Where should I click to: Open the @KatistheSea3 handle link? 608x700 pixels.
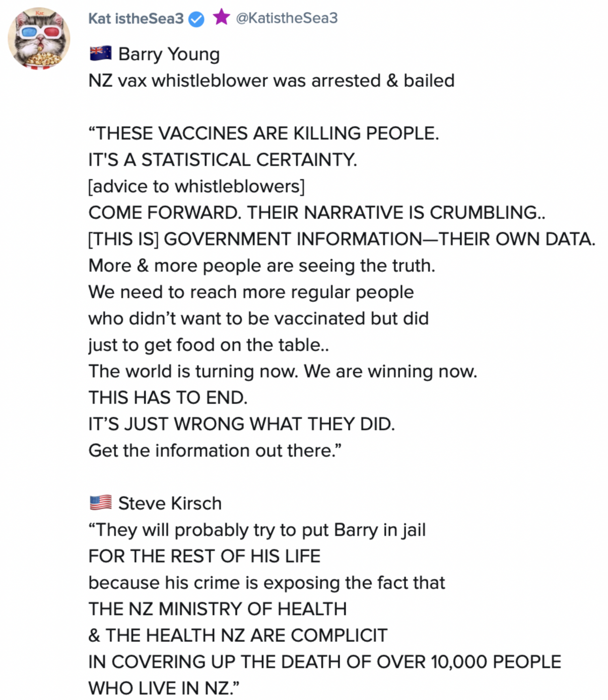(287, 18)
